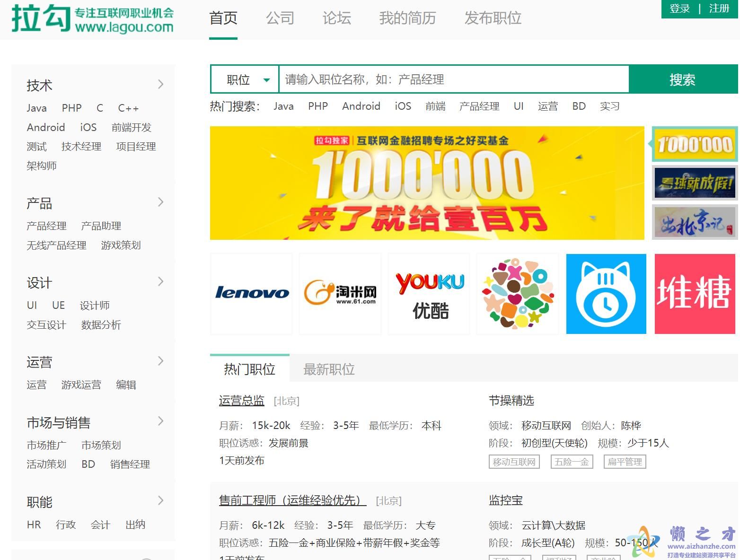Expand the 技术 category arrow
This screenshot has width=740, height=560.
(160, 84)
